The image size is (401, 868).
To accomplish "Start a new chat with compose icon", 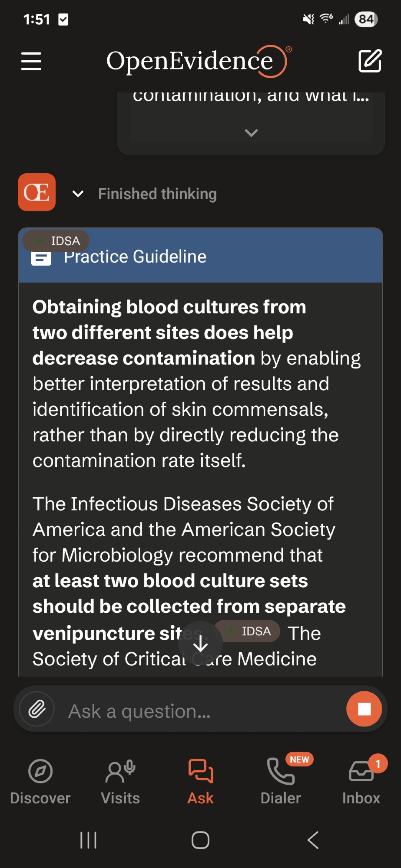I will 370,61.
